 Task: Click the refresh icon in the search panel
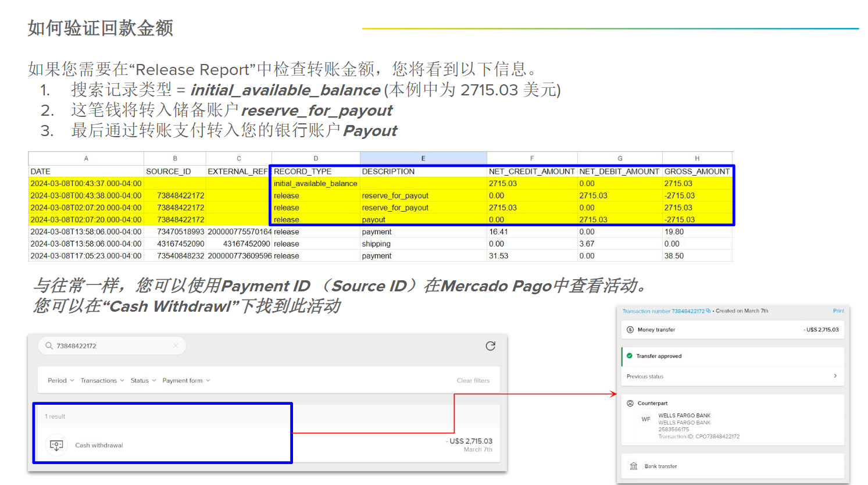491,346
